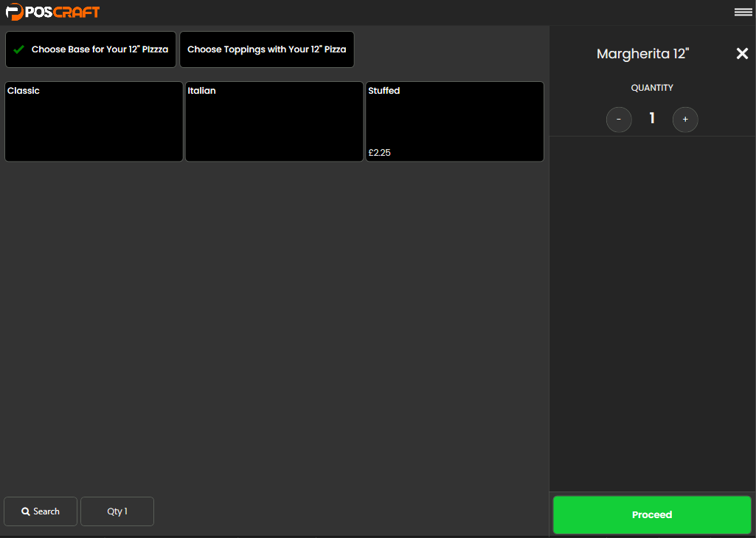Click the POSCRAFT logo icon
The image size is (756, 538).
coord(14,12)
